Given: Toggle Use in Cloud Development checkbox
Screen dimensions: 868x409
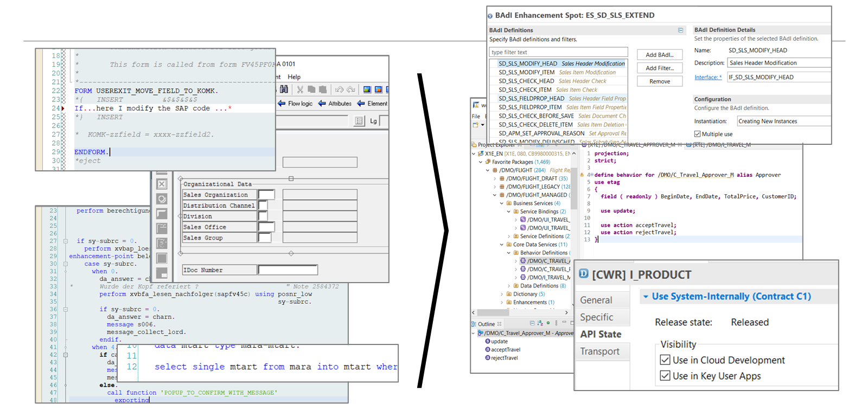Looking at the screenshot, I should (x=665, y=360).
